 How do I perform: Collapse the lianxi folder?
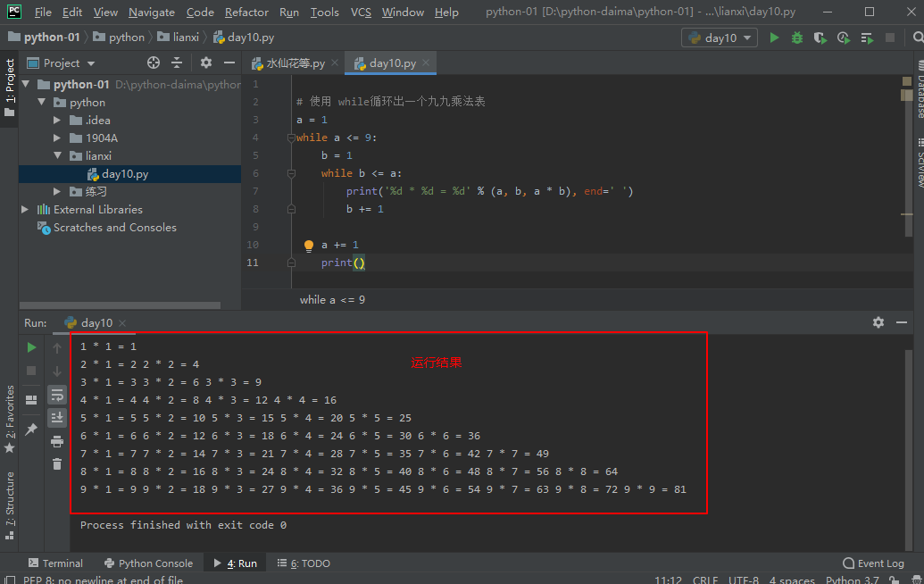[57, 155]
